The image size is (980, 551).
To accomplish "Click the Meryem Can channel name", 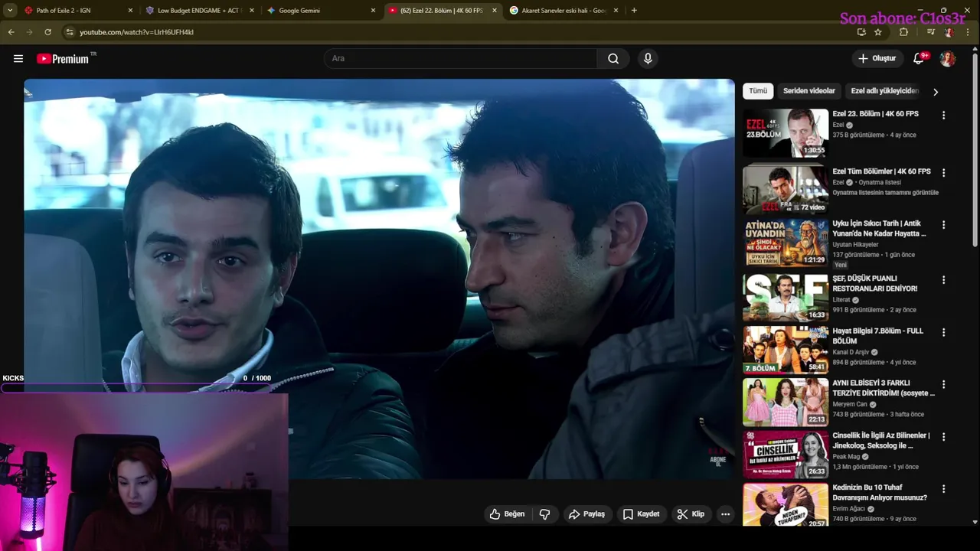I will [850, 405].
